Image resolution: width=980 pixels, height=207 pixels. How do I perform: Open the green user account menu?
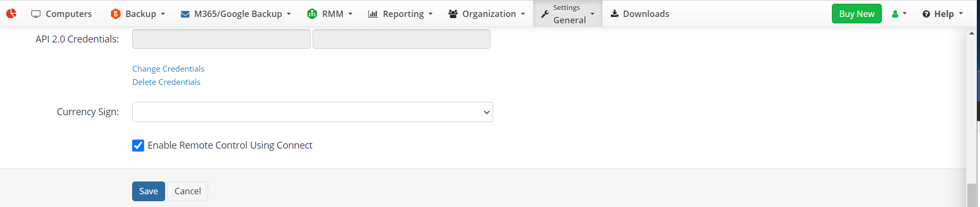click(899, 14)
